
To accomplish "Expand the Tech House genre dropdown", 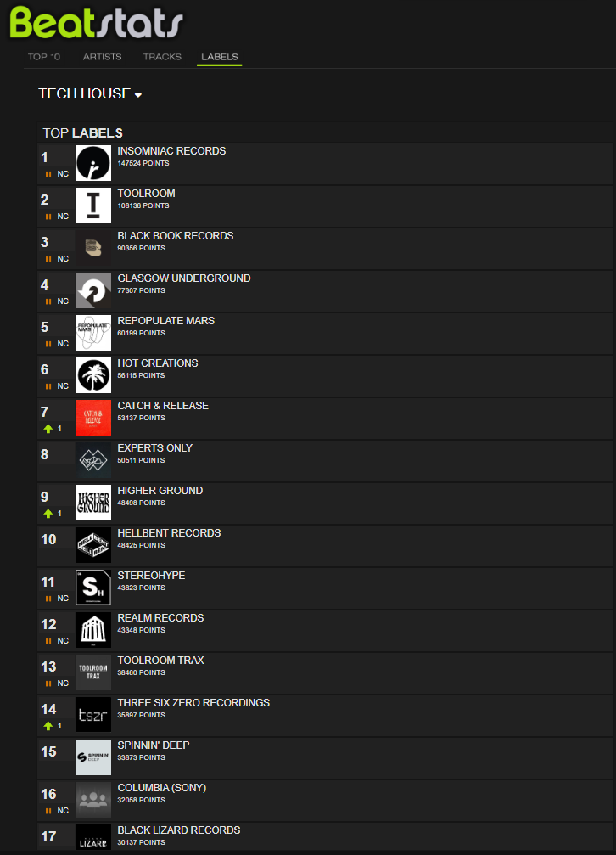I will point(90,93).
